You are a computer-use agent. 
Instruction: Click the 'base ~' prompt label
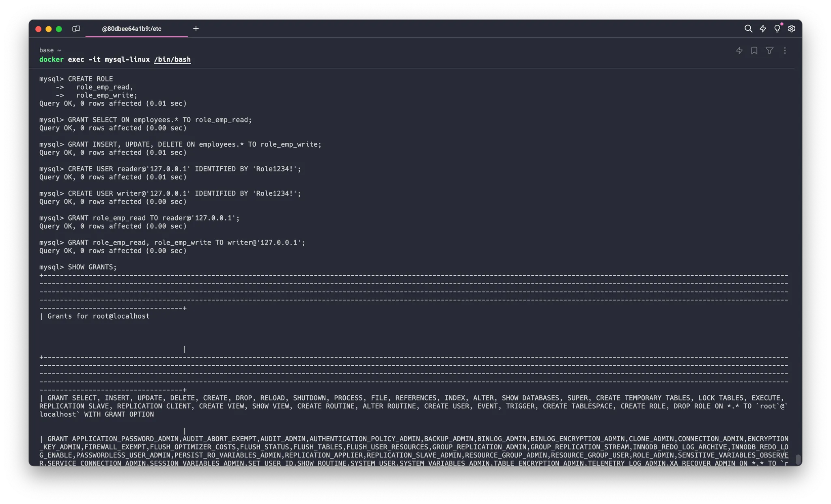click(50, 50)
